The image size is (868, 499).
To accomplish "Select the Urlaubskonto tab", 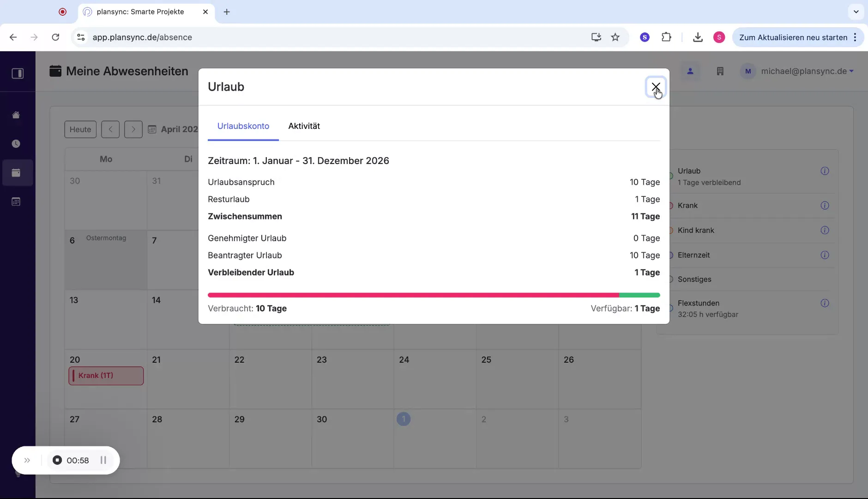I will 243,126.
